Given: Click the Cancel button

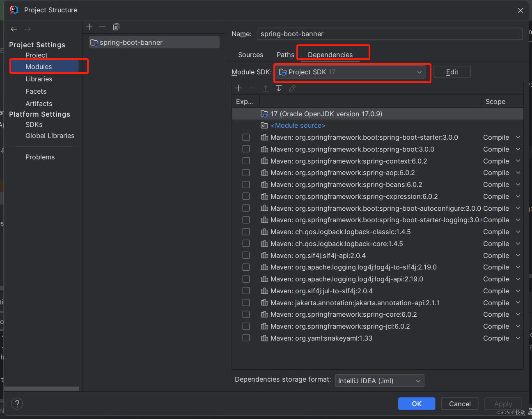Looking at the screenshot, I should point(460,404).
